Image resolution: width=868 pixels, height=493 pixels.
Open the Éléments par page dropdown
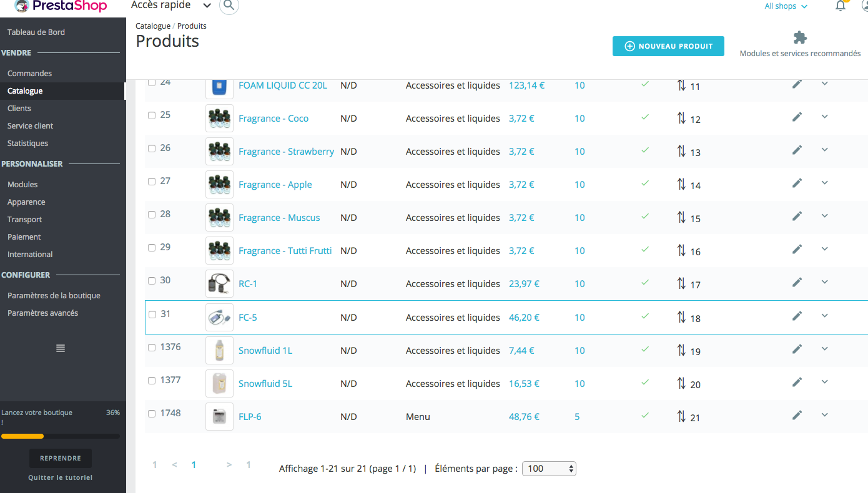click(548, 469)
